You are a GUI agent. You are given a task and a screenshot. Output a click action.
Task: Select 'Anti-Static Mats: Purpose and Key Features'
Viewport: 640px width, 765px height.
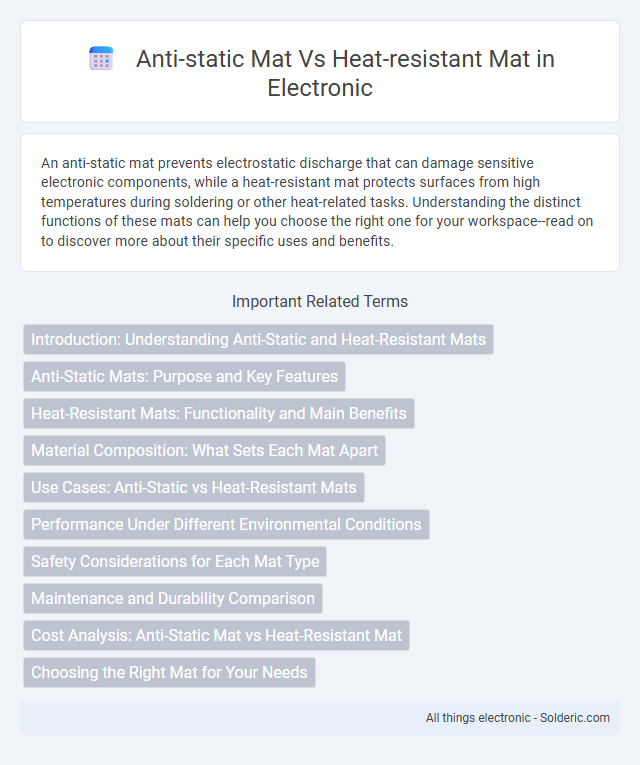pyautogui.click(x=184, y=377)
